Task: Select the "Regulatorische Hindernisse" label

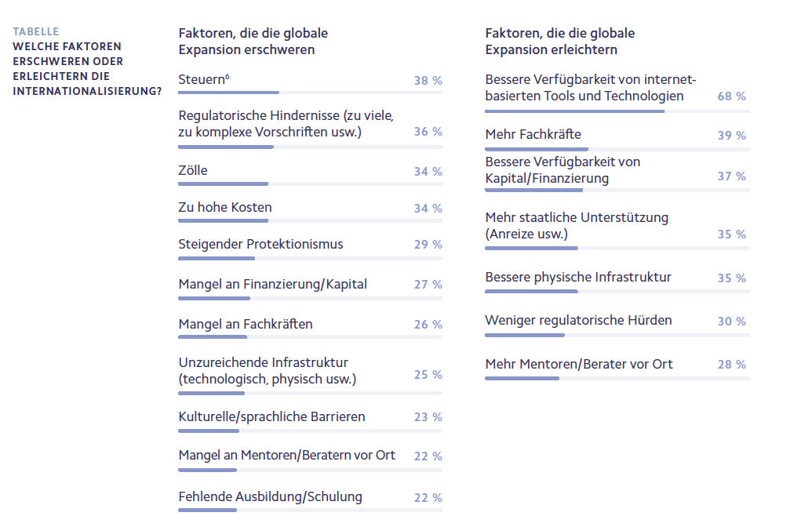Action: pos(286,124)
